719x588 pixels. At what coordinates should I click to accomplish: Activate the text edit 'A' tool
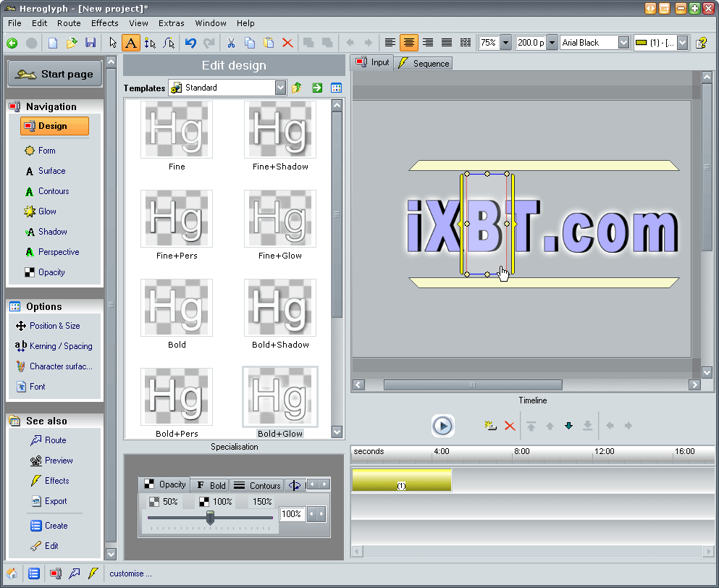tap(130, 43)
